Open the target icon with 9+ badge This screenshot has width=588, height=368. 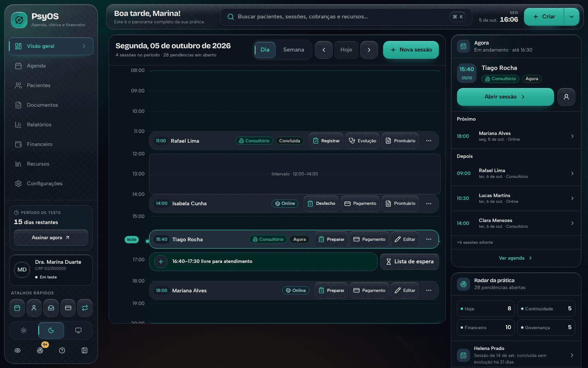40,350
